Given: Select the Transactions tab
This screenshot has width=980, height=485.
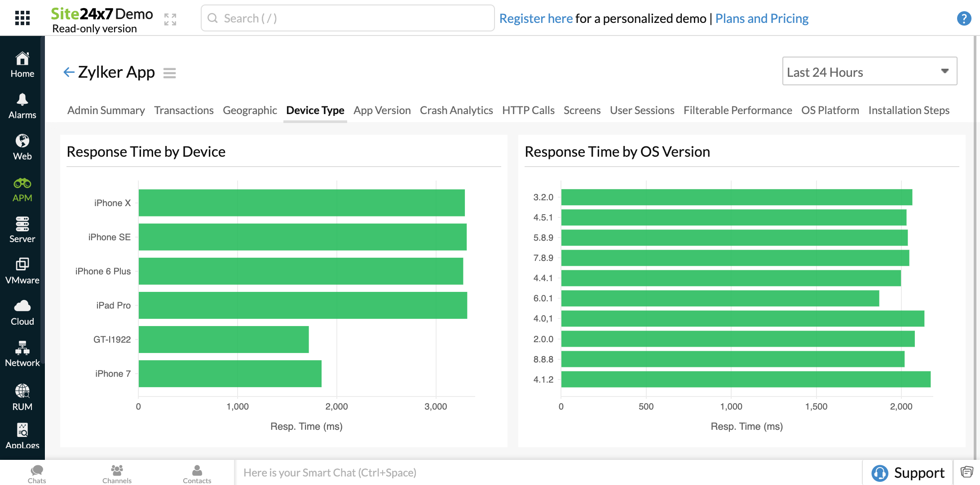Looking at the screenshot, I should pyautogui.click(x=184, y=110).
